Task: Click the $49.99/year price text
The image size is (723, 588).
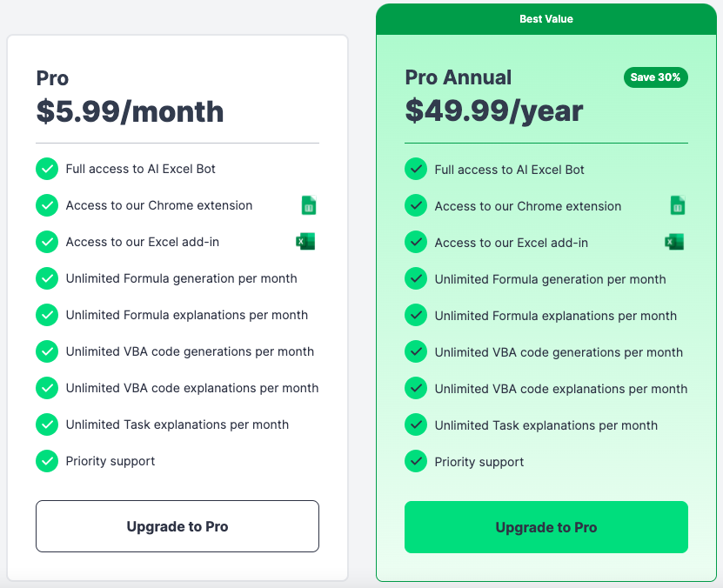Action: [494, 111]
